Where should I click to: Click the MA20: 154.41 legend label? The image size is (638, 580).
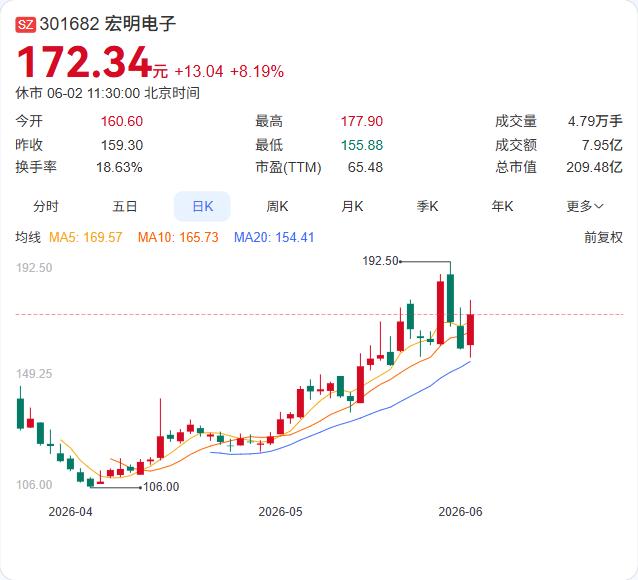274,237
